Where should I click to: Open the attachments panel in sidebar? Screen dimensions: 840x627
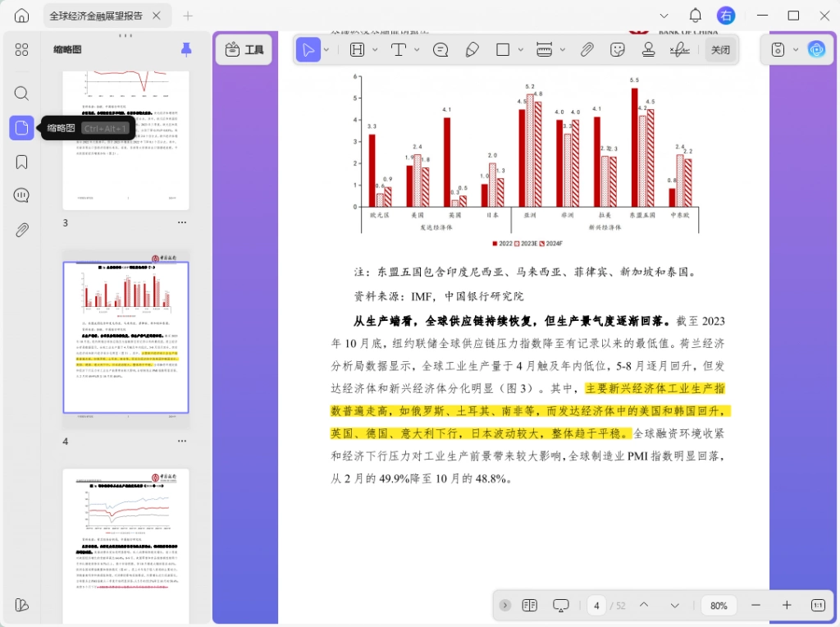pos(21,230)
